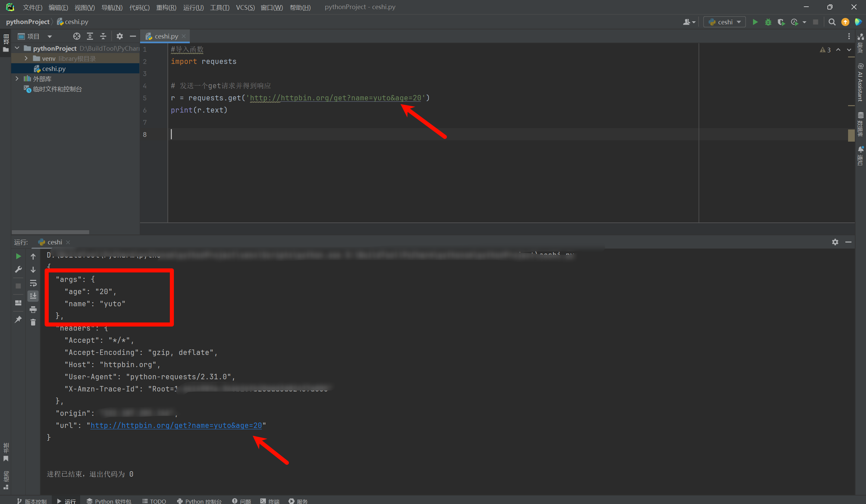This screenshot has height=504, width=866.
Task: Start debugging with the bug icon
Action: tap(768, 22)
